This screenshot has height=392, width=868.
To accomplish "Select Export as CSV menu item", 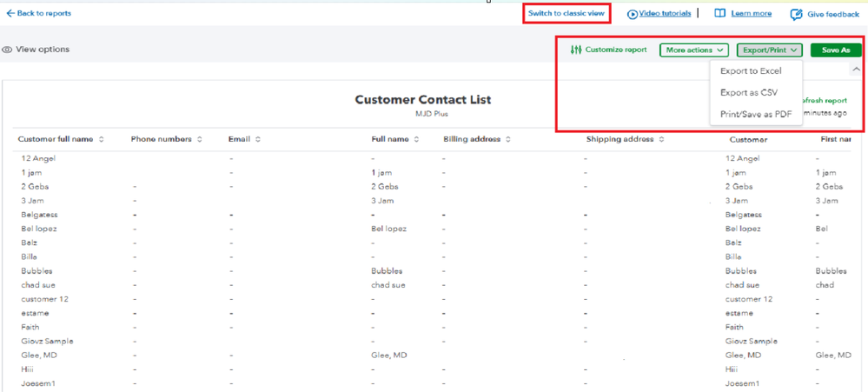I will (x=748, y=92).
